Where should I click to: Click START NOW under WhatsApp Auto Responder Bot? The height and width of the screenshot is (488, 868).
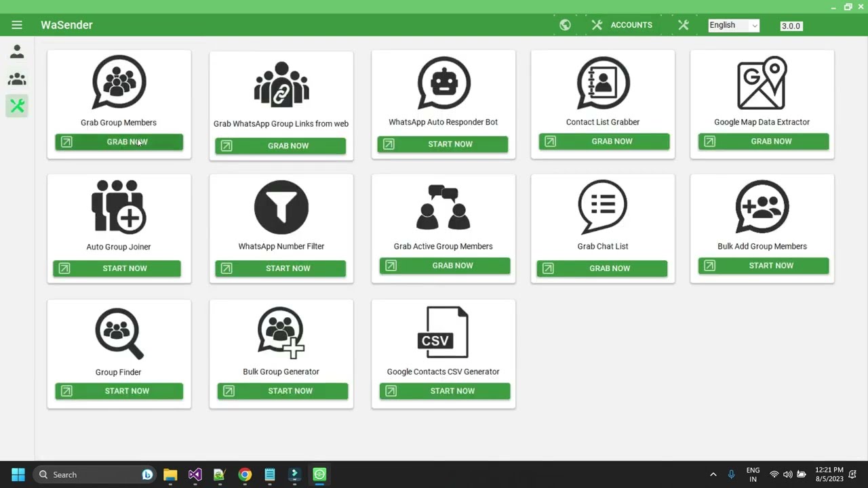click(442, 144)
